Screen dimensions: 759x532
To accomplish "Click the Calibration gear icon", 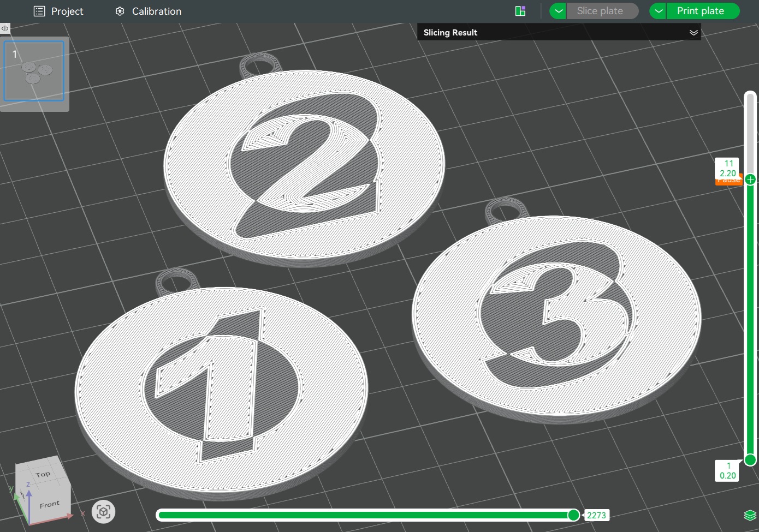I will tap(120, 11).
